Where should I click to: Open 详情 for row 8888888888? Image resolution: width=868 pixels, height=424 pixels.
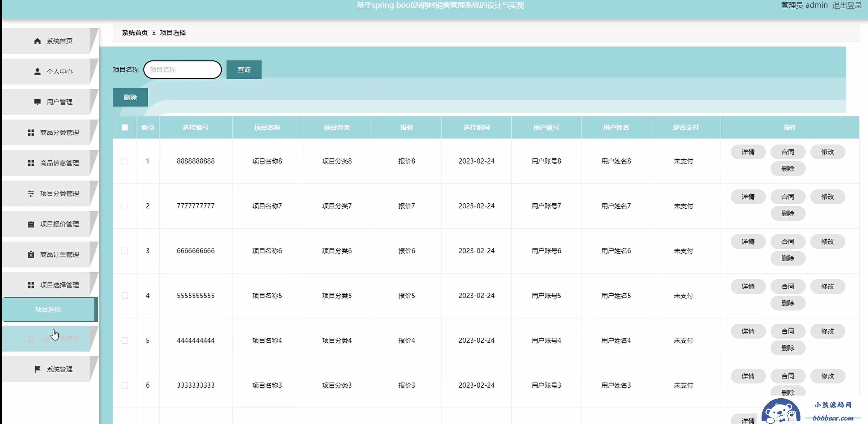(748, 152)
